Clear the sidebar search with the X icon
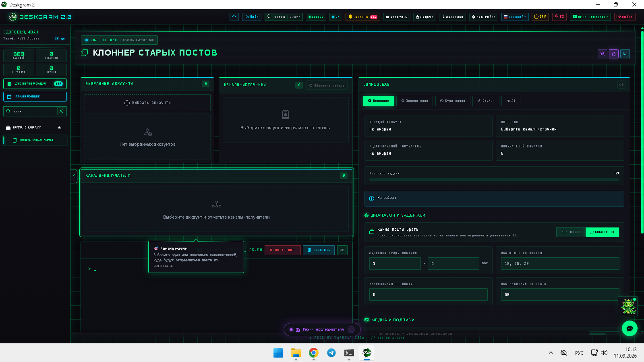Image resolution: width=644 pixels, height=362 pixels. tap(61, 111)
